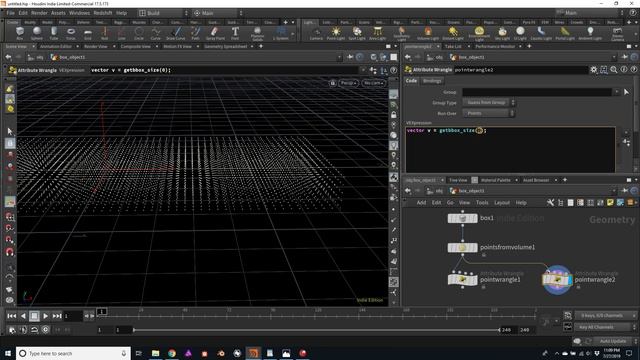Add a Sky Light from shelf

coord(502,33)
